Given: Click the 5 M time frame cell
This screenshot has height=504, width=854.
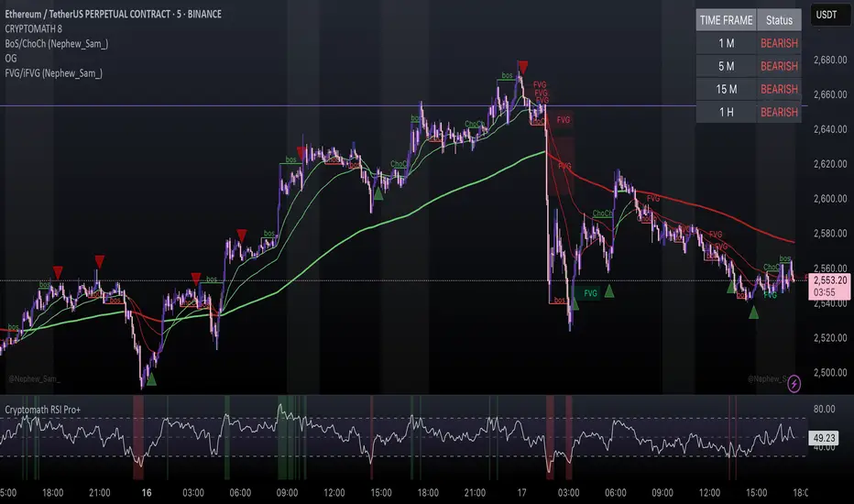Looking at the screenshot, I should (726, 66).
